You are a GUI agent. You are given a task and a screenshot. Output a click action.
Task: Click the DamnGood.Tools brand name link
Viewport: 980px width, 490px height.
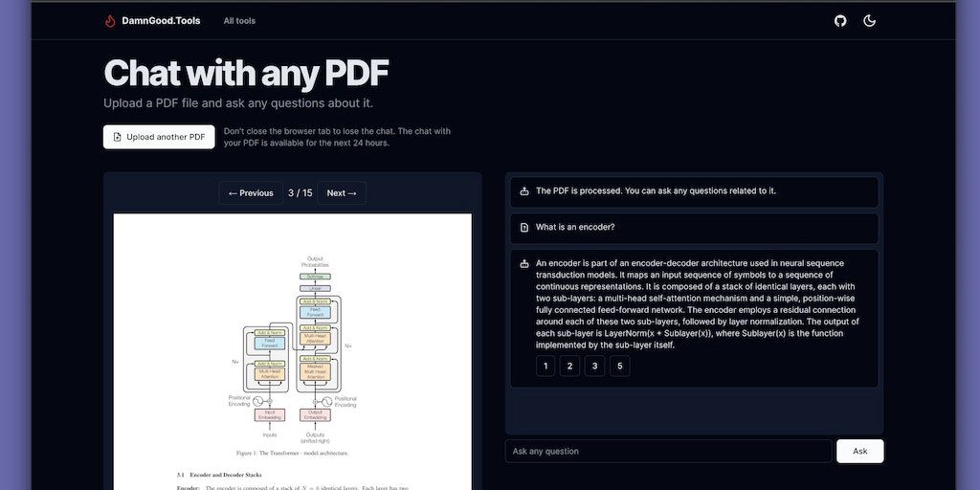[x=161, y=21]
